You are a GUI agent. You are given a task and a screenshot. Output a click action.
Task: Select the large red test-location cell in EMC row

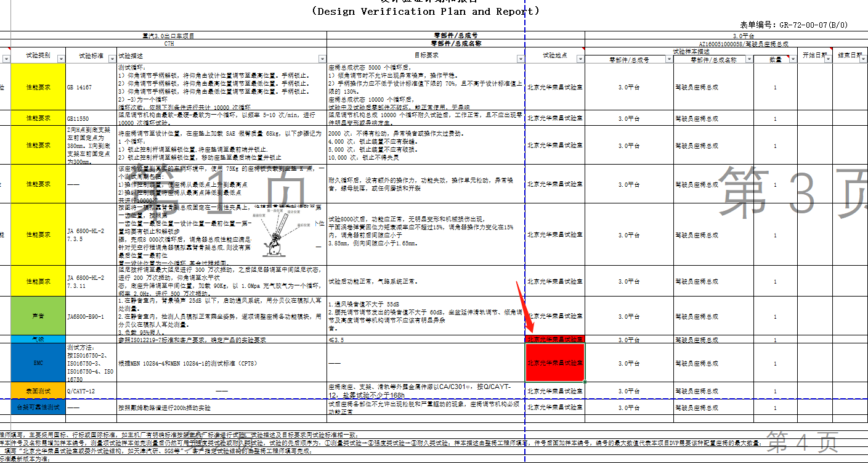(x=554, y=363)
